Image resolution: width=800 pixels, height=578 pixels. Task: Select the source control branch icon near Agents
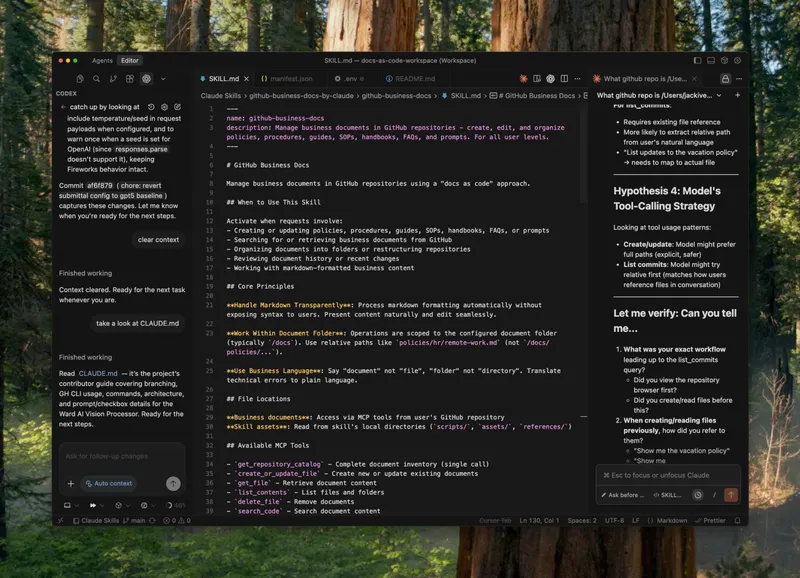112,78
